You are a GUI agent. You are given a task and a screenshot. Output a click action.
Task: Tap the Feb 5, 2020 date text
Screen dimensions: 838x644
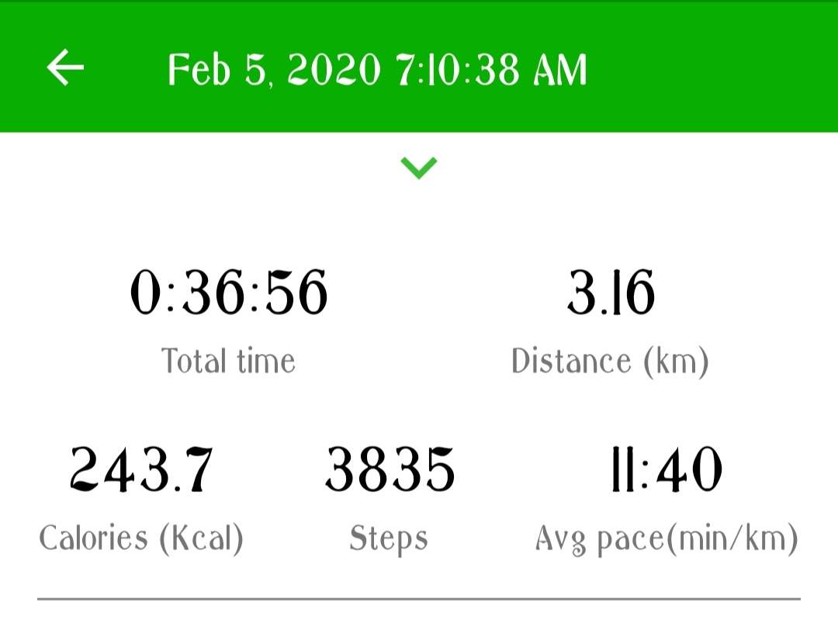[274, 71]
